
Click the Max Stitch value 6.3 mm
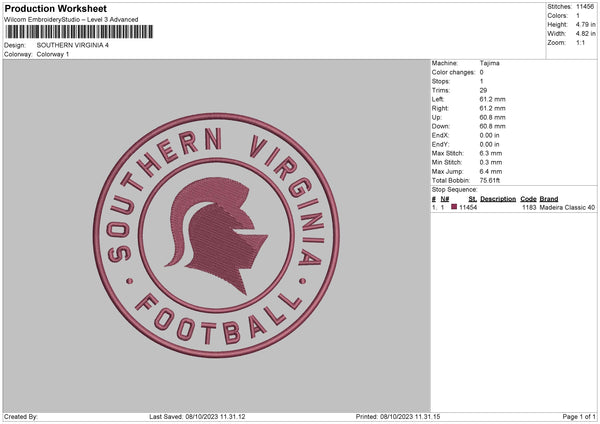point(491,153)
